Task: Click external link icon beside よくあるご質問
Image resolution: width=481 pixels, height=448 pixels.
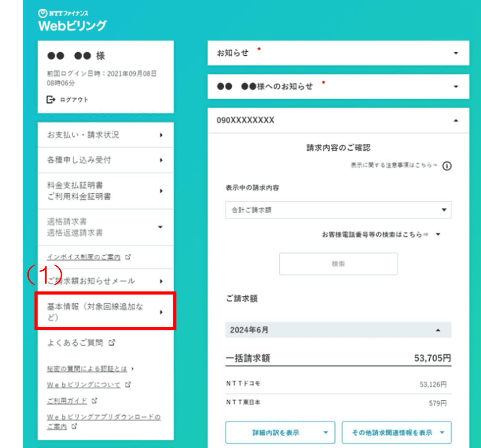Action: (112, 342)
